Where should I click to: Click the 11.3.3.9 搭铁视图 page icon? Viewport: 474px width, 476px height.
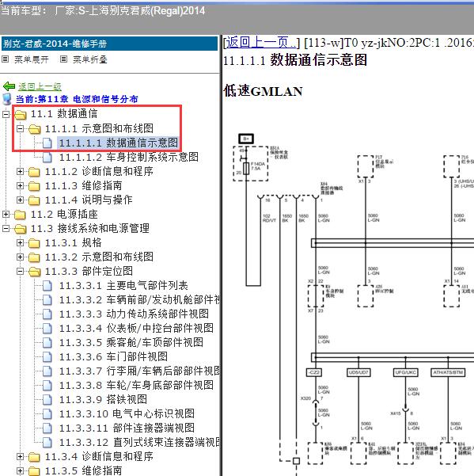click(x=47, y=400)
